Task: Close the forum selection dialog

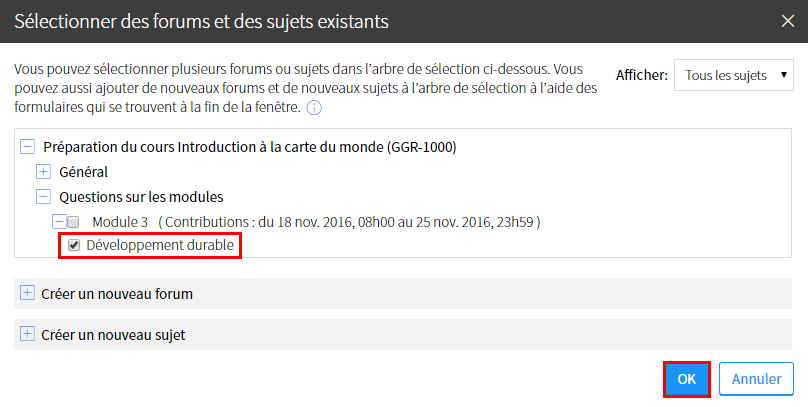Action: 786,19
